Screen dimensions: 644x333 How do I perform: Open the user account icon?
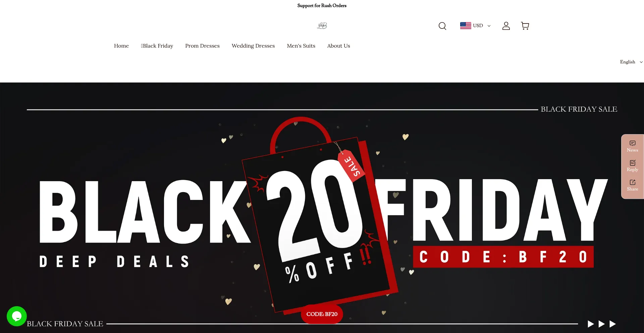coord(506,26)
